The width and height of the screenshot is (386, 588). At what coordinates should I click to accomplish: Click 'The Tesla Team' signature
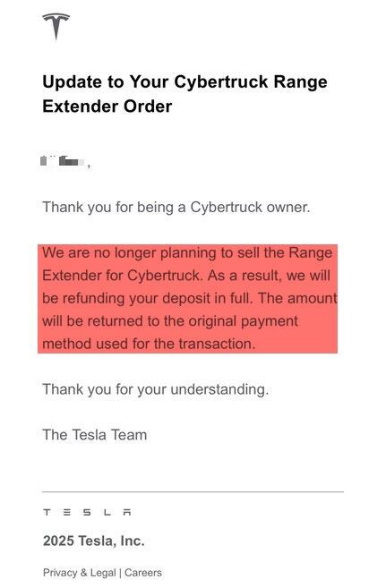click(95, 435)
